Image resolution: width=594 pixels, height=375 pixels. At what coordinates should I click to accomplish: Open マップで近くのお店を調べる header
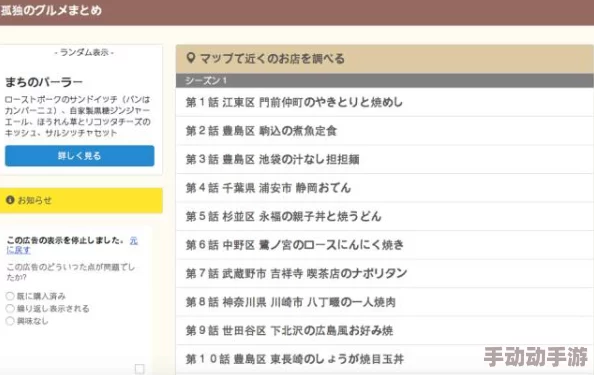pos(385,59)
